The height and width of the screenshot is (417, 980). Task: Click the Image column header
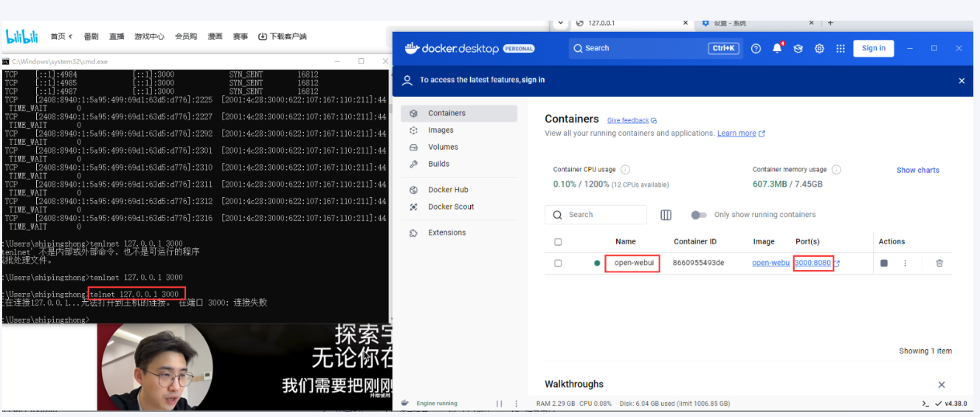764,242
